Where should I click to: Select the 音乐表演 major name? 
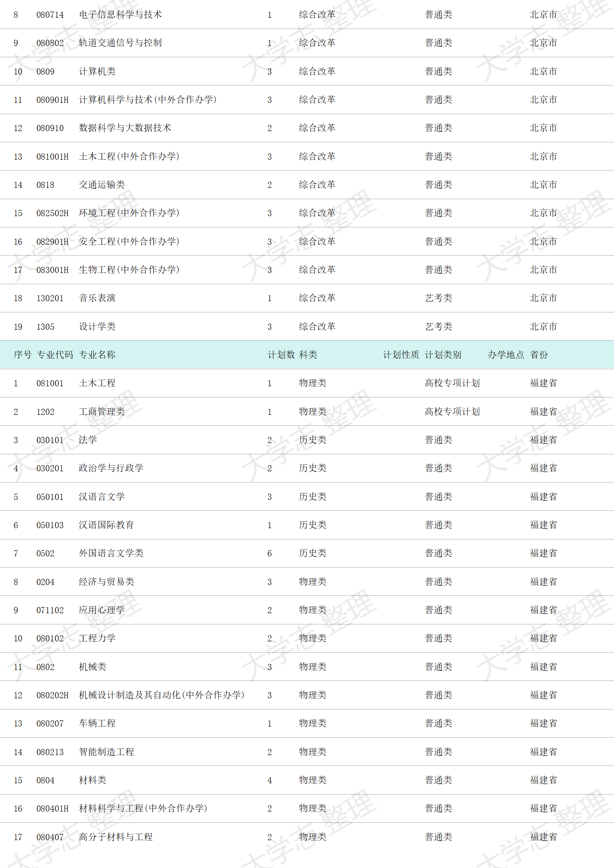click(97, 298)
